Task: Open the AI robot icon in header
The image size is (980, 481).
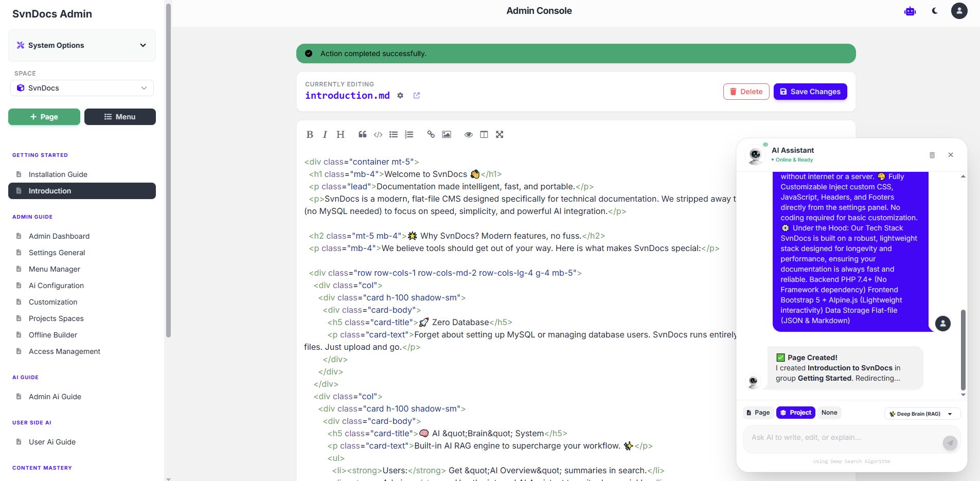Action: tap(910, 11)
